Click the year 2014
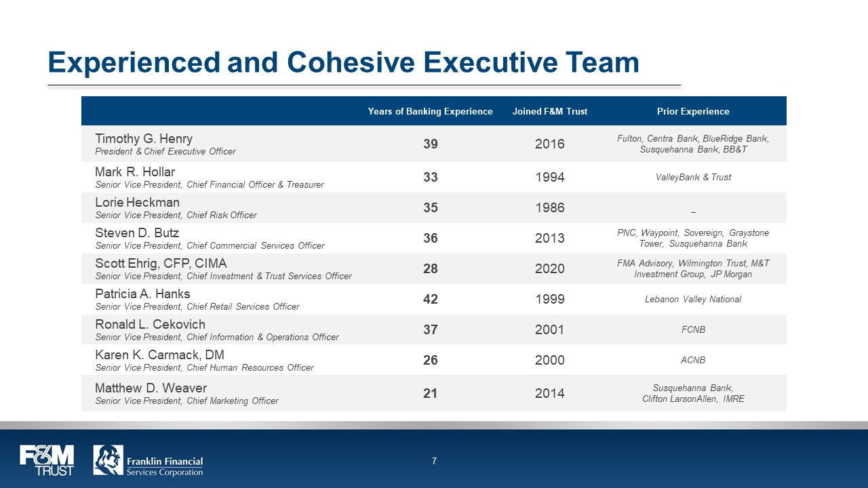868x488 pixels. (x=549, y=393)
